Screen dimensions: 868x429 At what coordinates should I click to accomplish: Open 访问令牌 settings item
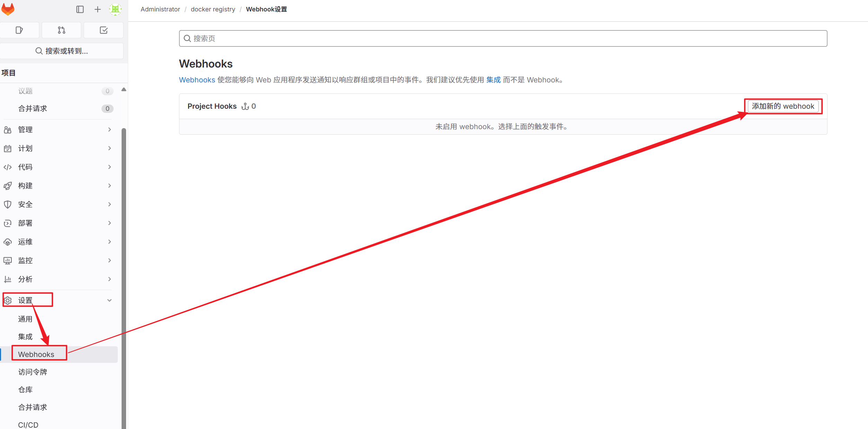pyautogui.click(x=33, y=372)
